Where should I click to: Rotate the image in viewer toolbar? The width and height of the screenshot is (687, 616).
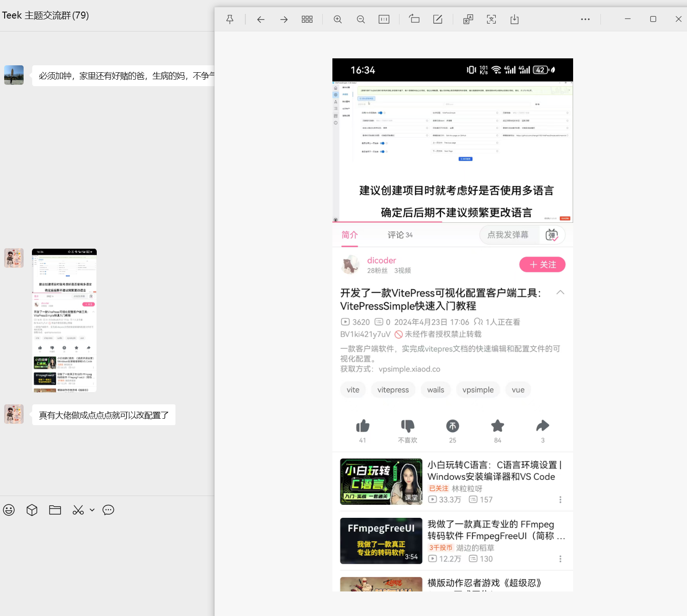coord(414,19)
